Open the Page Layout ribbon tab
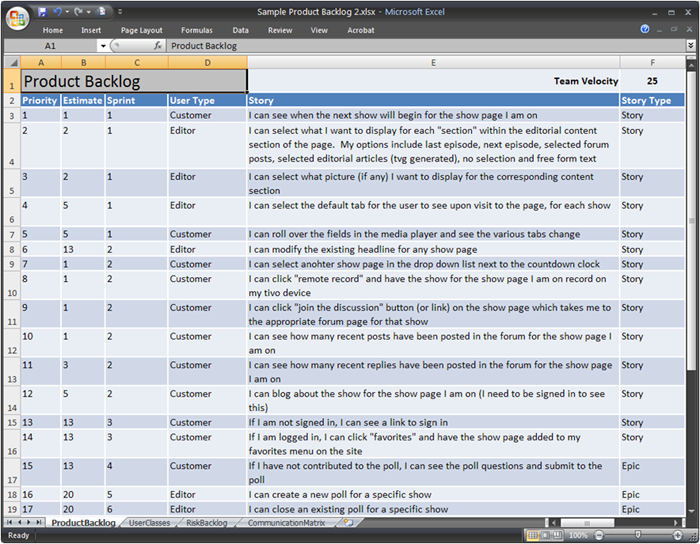Screen dimensions: 700x544 (x=141, y=30)
